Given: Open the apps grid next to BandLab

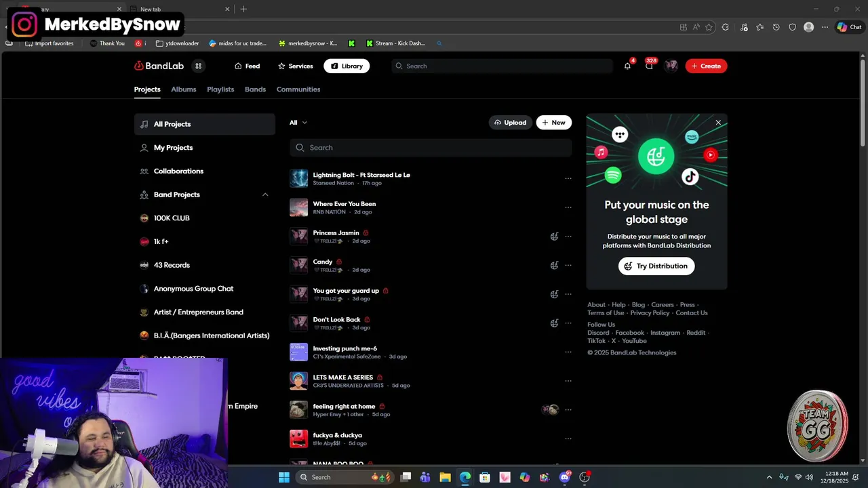Looking at the screenshot, I should pyautogui.click(x=198, y=66).
